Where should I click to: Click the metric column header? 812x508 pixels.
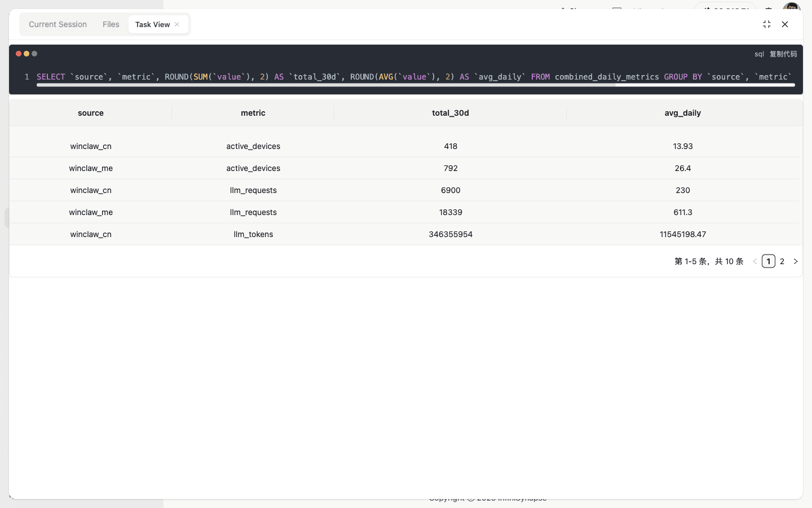tap(253, 113)
